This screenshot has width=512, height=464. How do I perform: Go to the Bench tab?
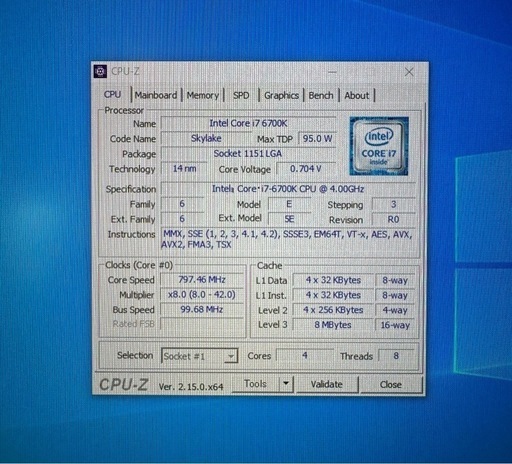click(x=321, y=95)
